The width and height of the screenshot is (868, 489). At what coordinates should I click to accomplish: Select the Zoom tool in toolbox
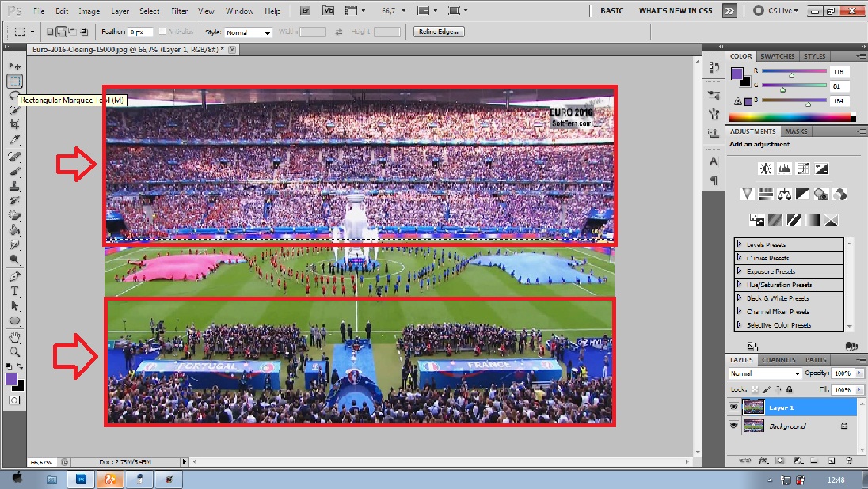[14, 352]
